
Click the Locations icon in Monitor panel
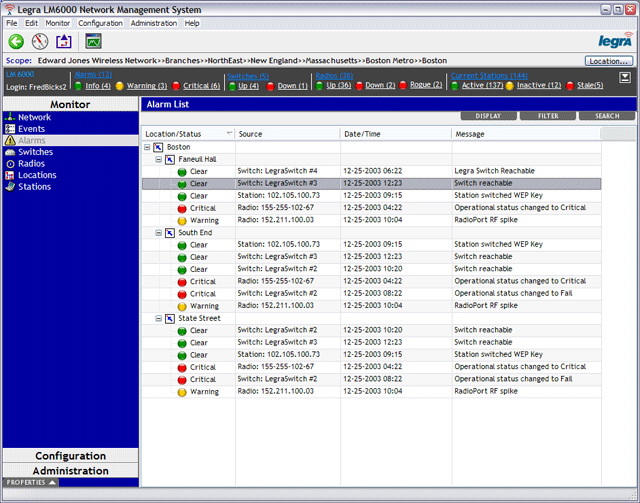(x=10, y=175)
